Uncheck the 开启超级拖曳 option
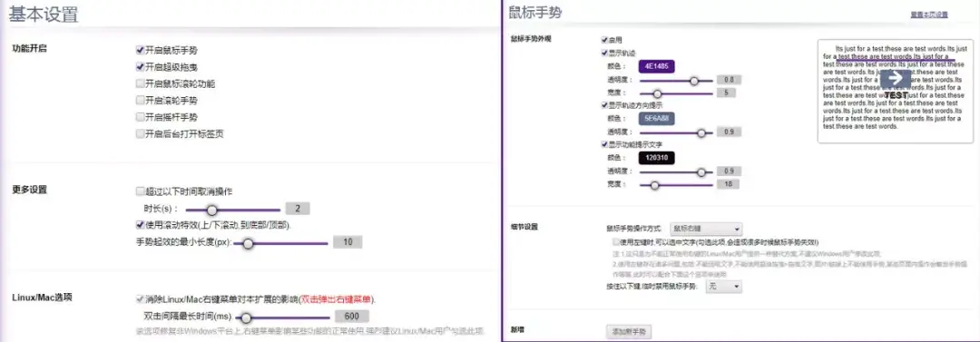Viewport: 980px width, 342px height. [x=140, y=66]
